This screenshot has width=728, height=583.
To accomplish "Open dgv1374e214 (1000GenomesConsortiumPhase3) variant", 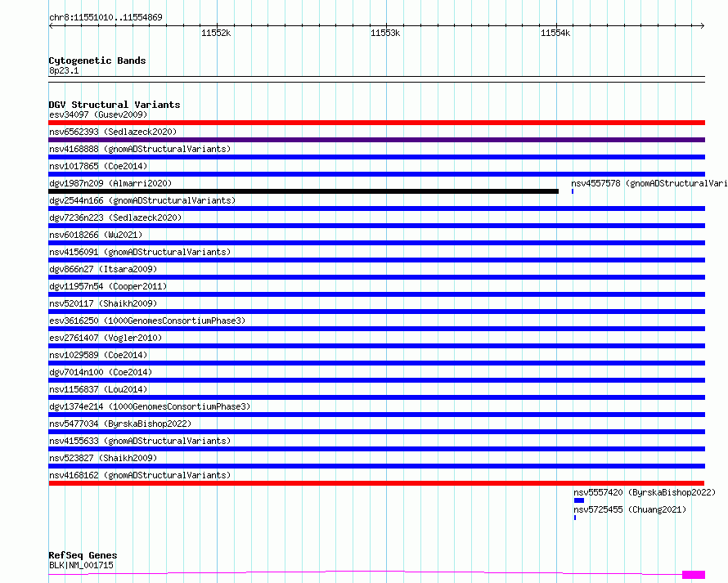I will [150, 406].
